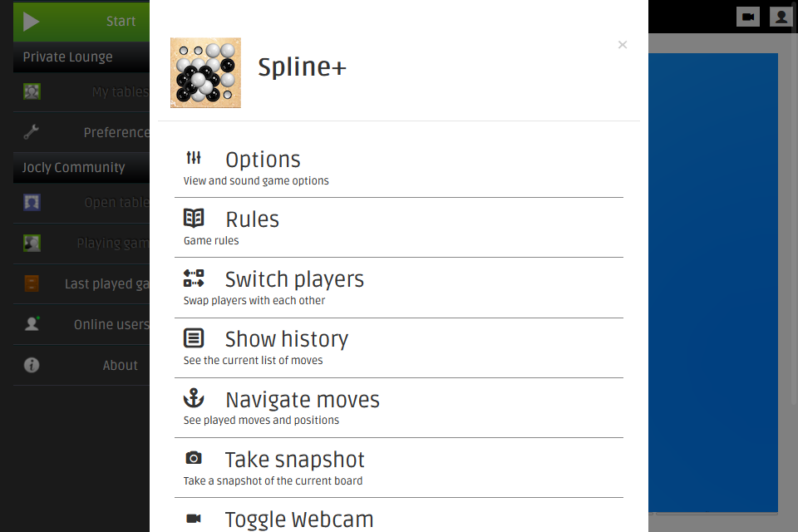Click the Spline+ game board thumbnail

pos(205,73)
